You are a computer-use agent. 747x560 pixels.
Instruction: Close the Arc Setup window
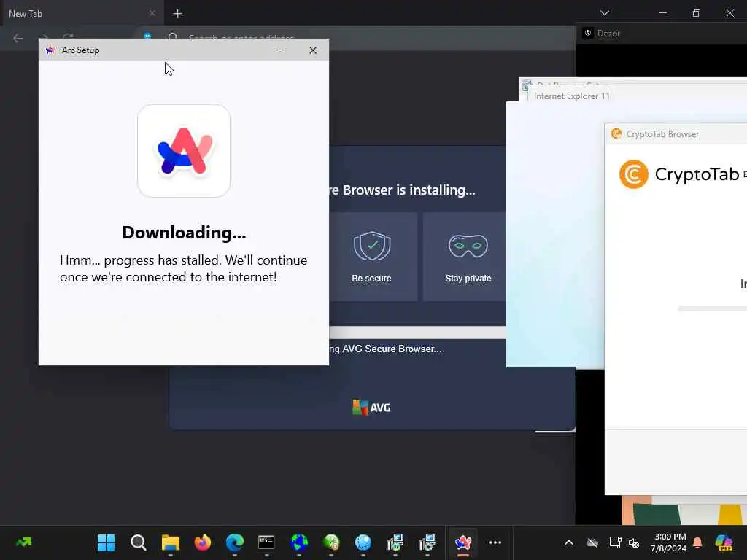312,50
